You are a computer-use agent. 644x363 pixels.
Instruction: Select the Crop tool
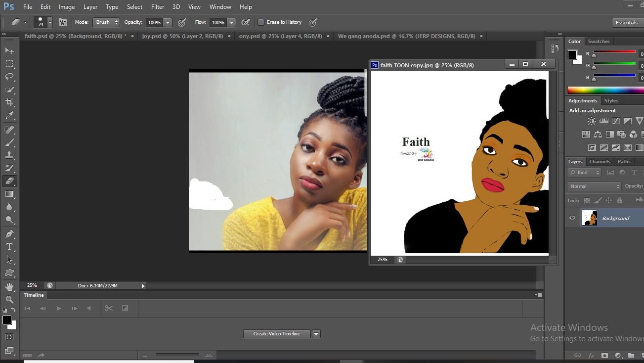9,102
